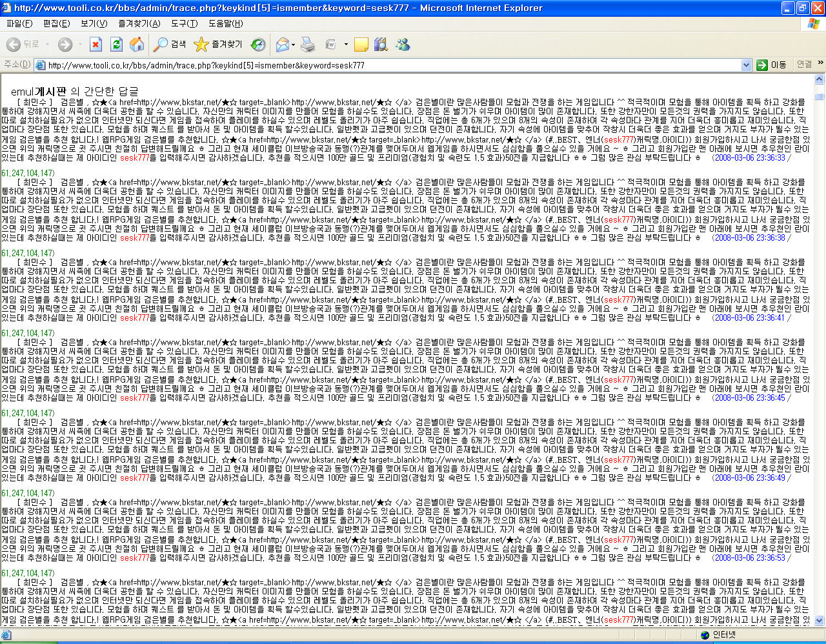Click the Print printer icon

pyautogui.click(x=308, y=45)
